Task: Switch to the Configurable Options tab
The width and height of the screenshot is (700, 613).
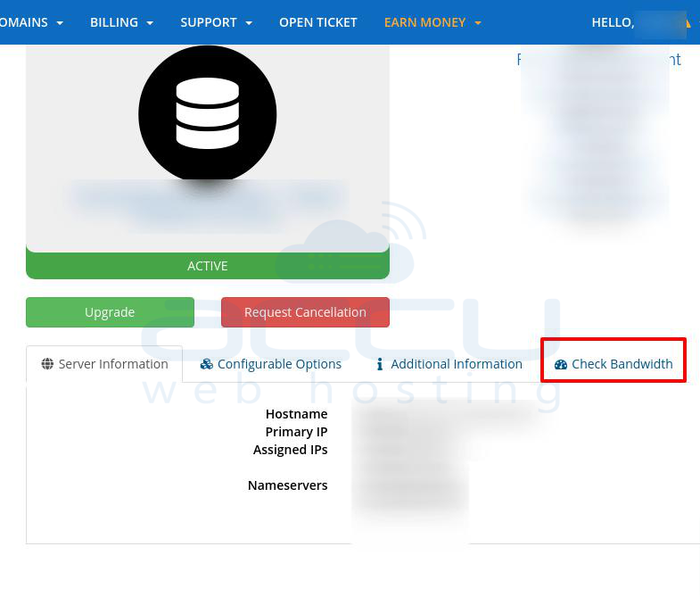Action: pos(279,364)
